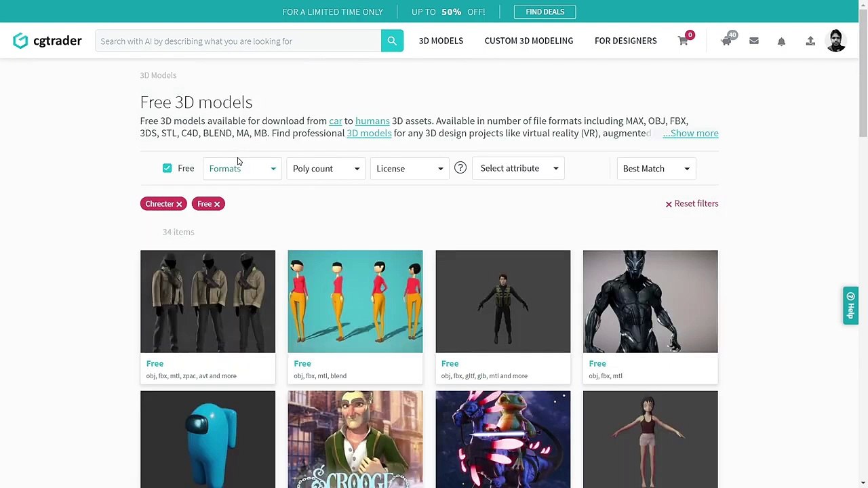This screenshot has width=868, height=488.
Task: Click the FIND DEALS button
Action: point(545,12)
